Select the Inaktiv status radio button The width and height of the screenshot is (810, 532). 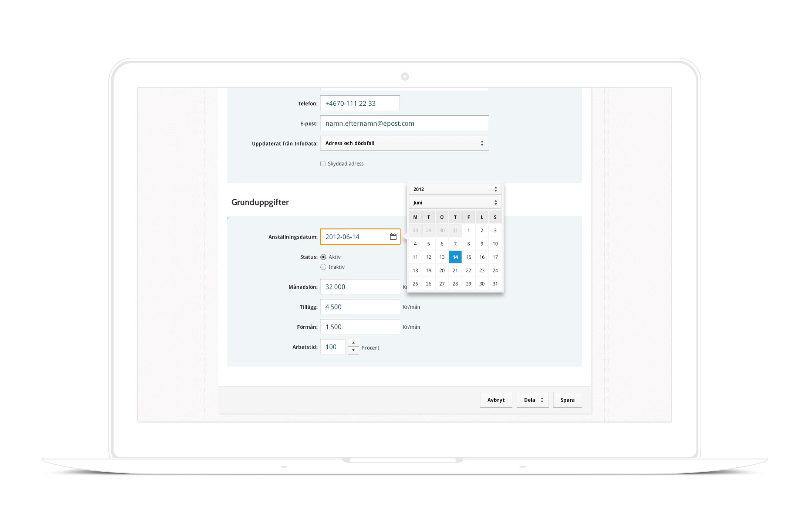tap(323, 267)
